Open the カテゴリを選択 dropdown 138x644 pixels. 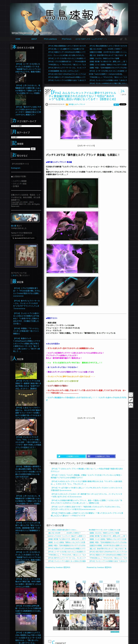click(x=26, y=126)
